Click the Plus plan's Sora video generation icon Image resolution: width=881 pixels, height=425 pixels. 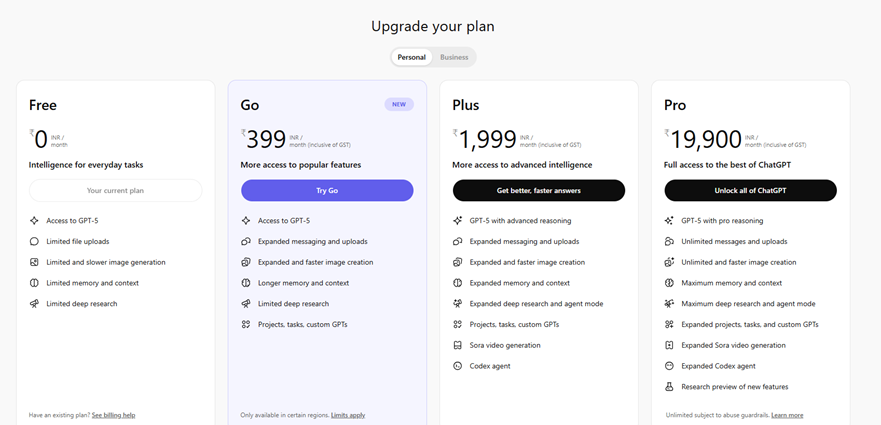458,345
